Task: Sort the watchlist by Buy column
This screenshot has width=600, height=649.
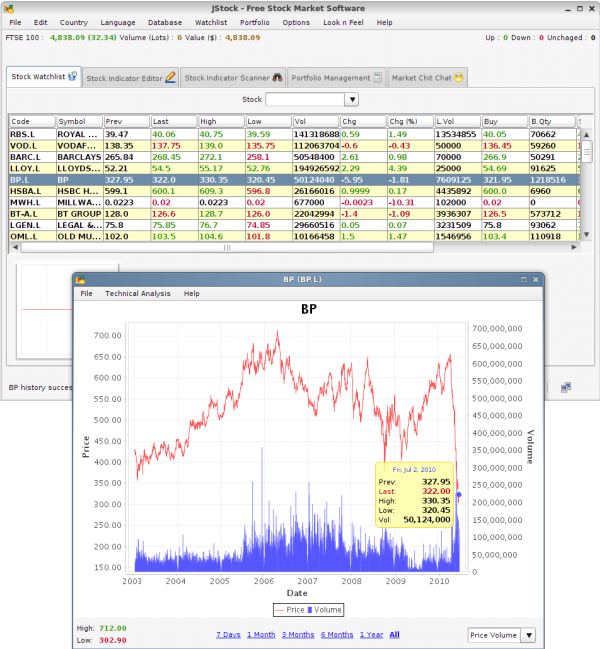Action: pyautogui.click(x=505, y=121)
